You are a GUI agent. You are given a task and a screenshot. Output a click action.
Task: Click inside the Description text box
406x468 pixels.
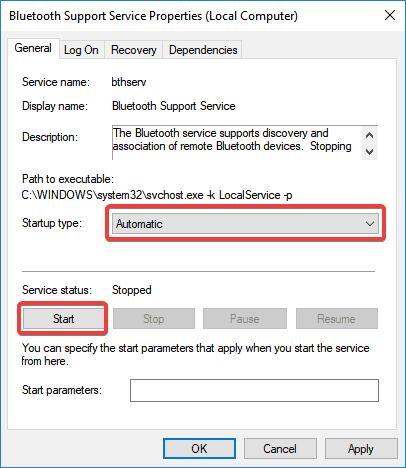click(x=237, y=143)
